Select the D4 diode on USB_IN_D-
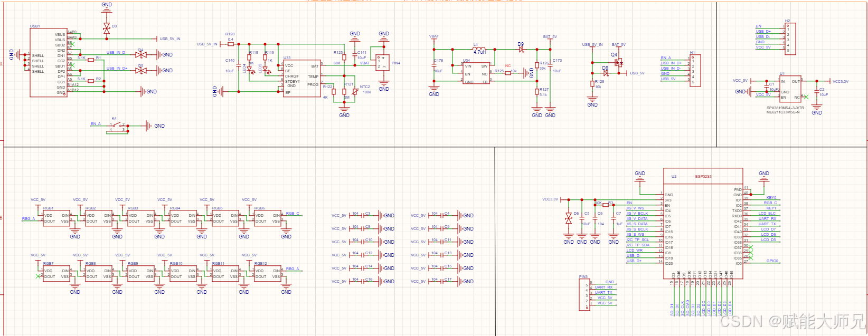The image size is (868, 336). [140, 55]
